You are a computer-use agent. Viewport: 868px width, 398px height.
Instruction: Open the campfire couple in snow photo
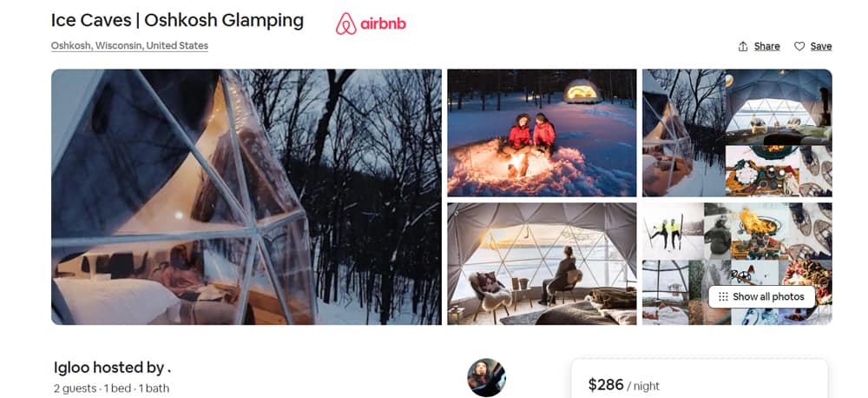542,132
